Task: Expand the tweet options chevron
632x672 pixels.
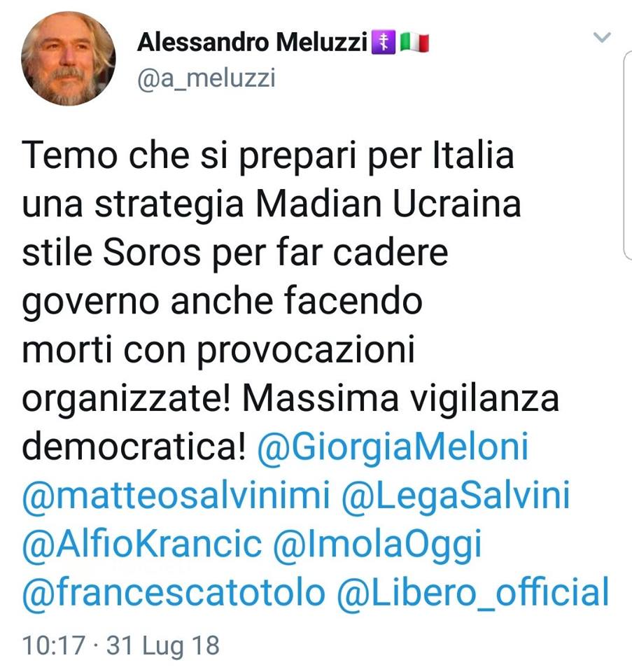Action: click(x=602, y=37)
